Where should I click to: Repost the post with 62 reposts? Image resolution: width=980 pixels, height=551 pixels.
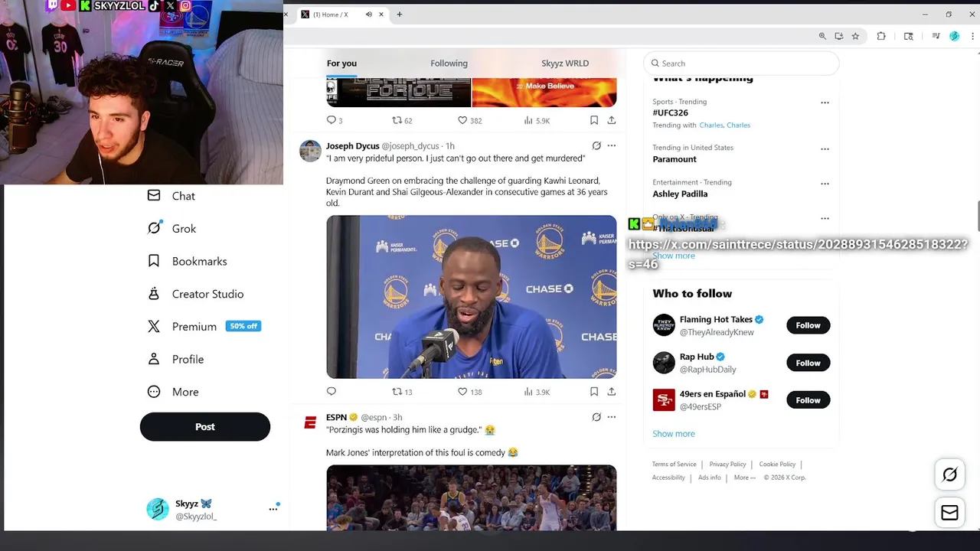pyautogui.click(x=402, y=120)
